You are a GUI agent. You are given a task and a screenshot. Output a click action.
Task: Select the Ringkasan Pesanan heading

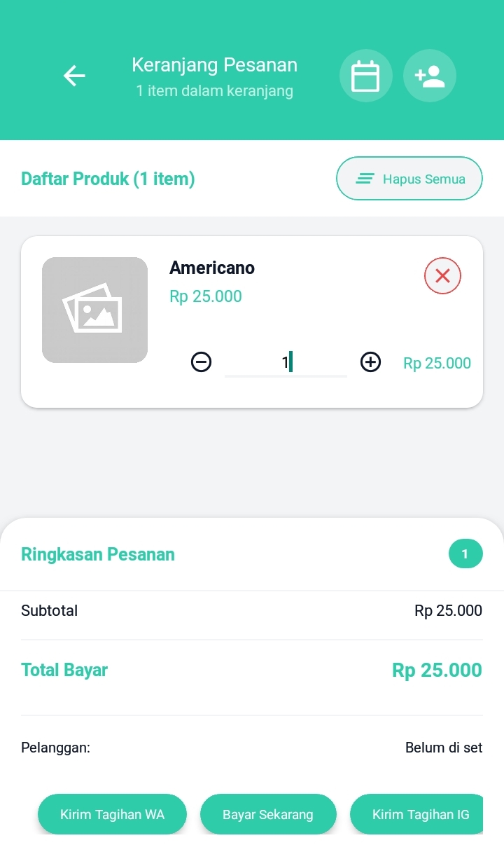click(98, 555)
